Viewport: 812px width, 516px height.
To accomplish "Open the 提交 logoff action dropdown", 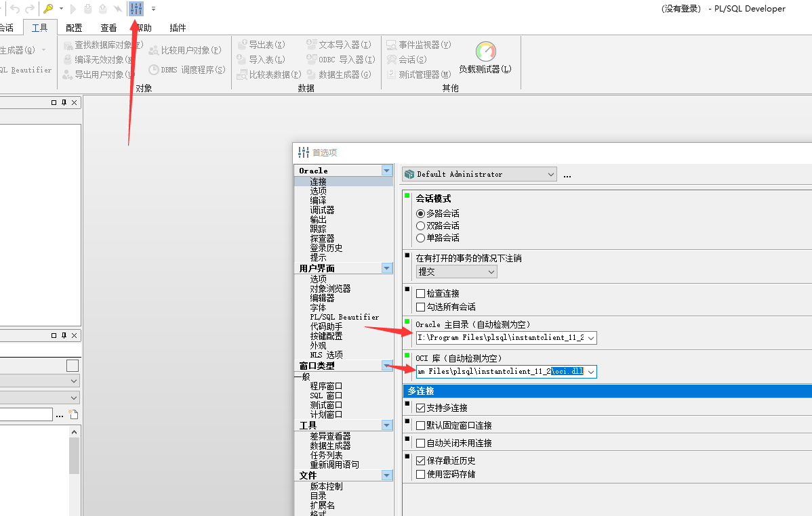I will [457, 272].
